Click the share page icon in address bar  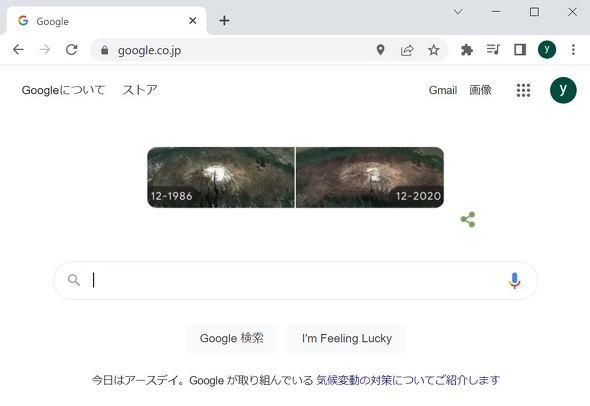click(x=407, y=50)
